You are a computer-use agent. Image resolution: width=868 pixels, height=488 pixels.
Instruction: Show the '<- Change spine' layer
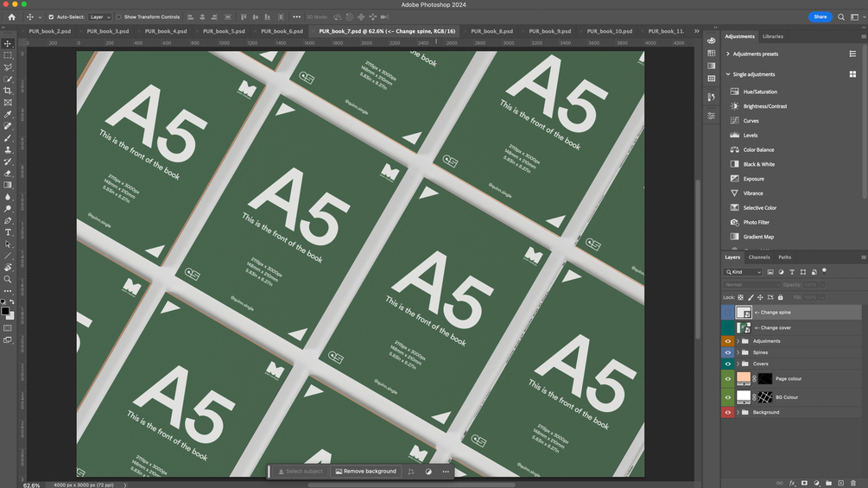(x=727, y=312)
